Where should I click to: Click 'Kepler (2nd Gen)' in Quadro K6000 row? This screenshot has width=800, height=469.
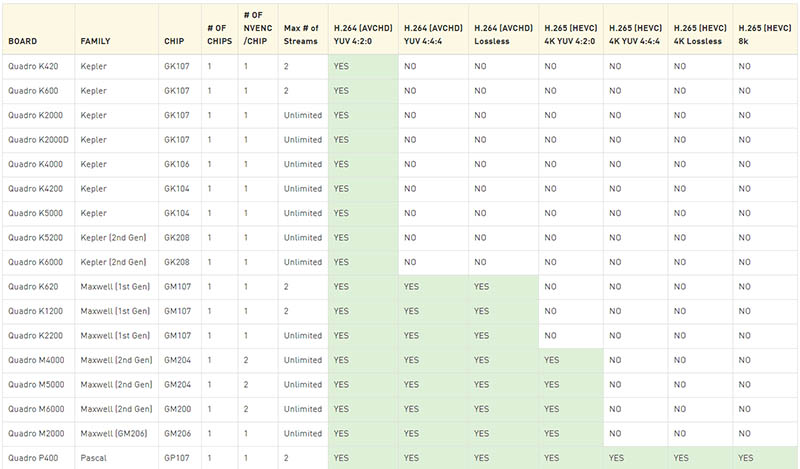coord(113,262)
